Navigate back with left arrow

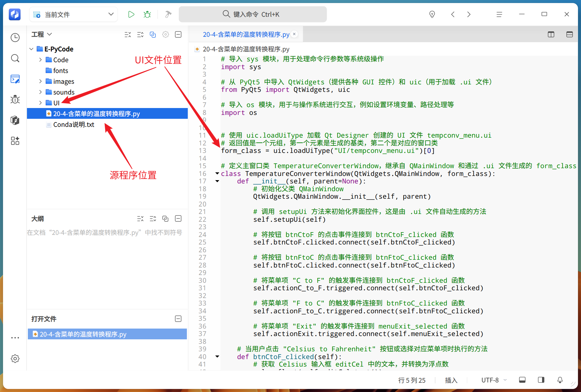point(453,14)
